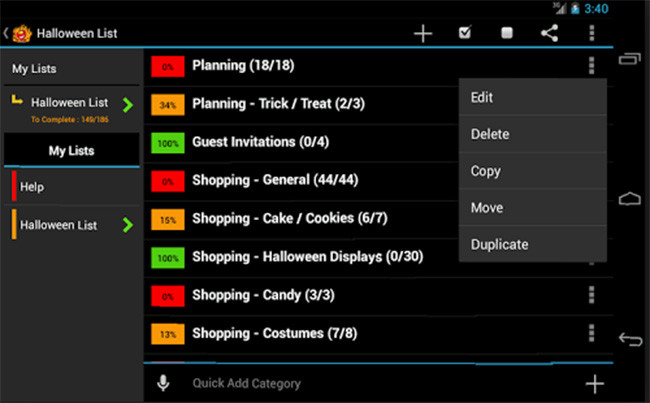This screenshot has width=650, height=403.
Task: Toggle the checkmark icon in top toolbar
Action: (465, 33)
